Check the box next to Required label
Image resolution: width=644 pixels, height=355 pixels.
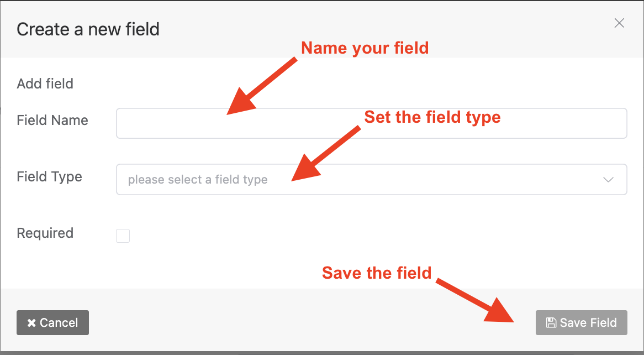pos(123,236)
